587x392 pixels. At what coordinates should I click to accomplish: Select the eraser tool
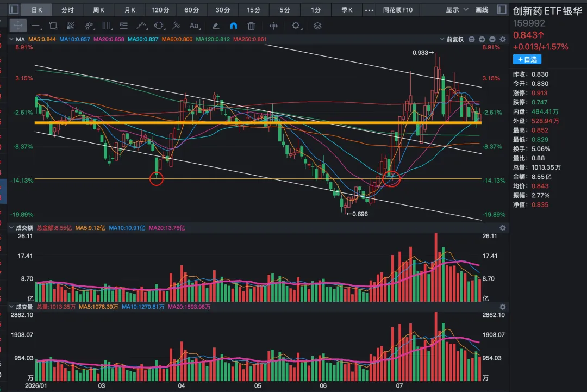pyautogui.click(x=216, y=26)
